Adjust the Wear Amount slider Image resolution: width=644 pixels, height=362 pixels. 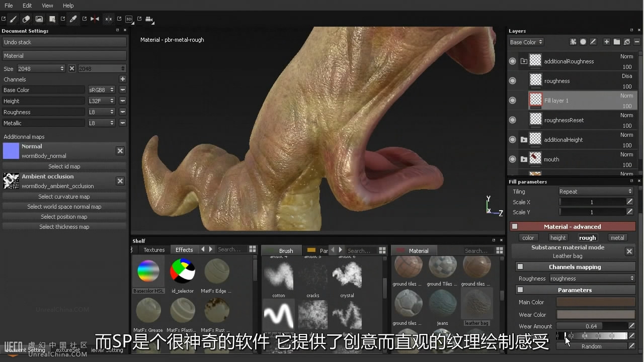pos(591,326)
